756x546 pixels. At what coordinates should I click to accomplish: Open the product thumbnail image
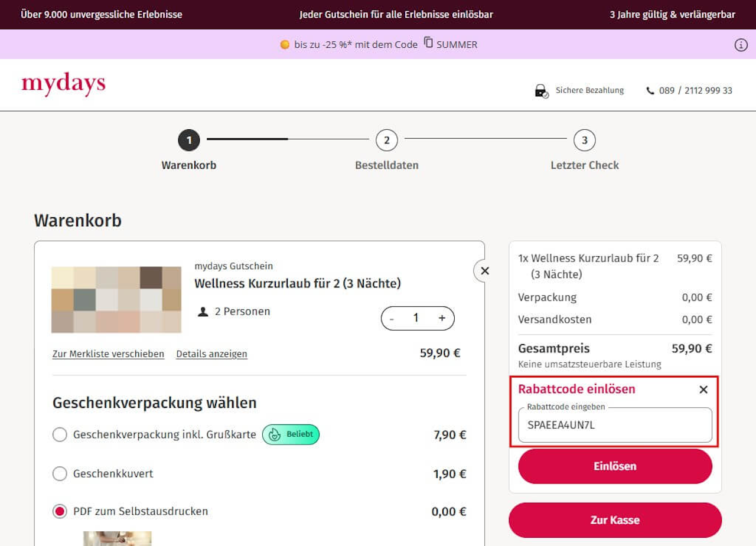coord(116,300)
